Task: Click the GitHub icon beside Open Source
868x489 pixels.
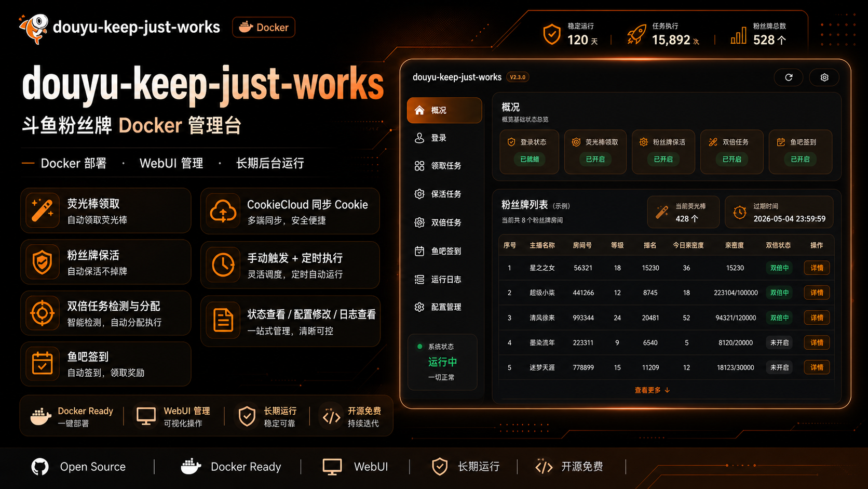Action: [40, 467]
